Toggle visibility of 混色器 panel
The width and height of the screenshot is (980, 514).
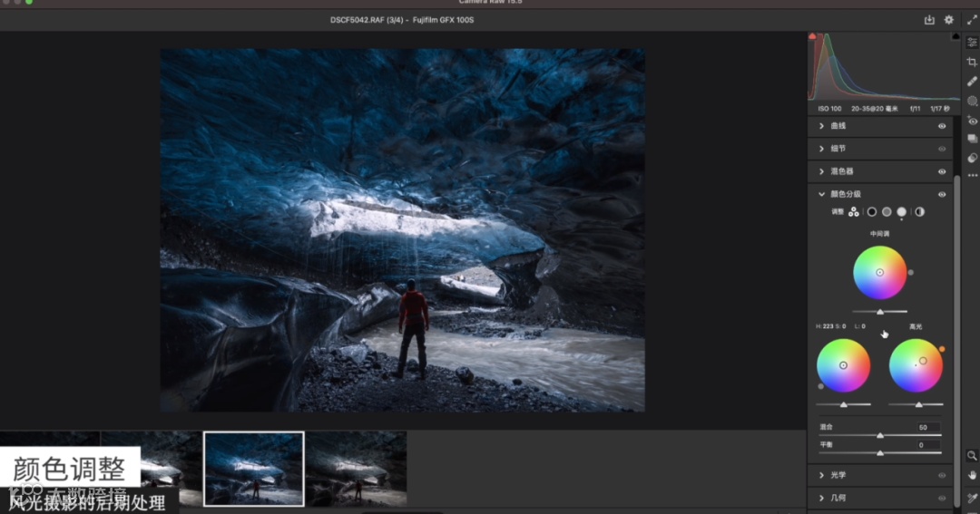[x=942, y=171]
